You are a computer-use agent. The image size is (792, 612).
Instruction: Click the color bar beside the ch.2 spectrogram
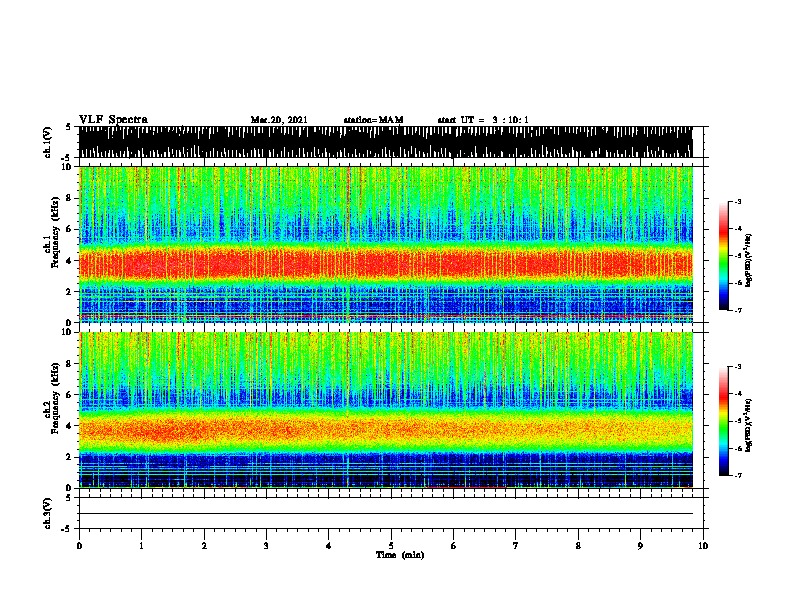(x=724, y=421)
